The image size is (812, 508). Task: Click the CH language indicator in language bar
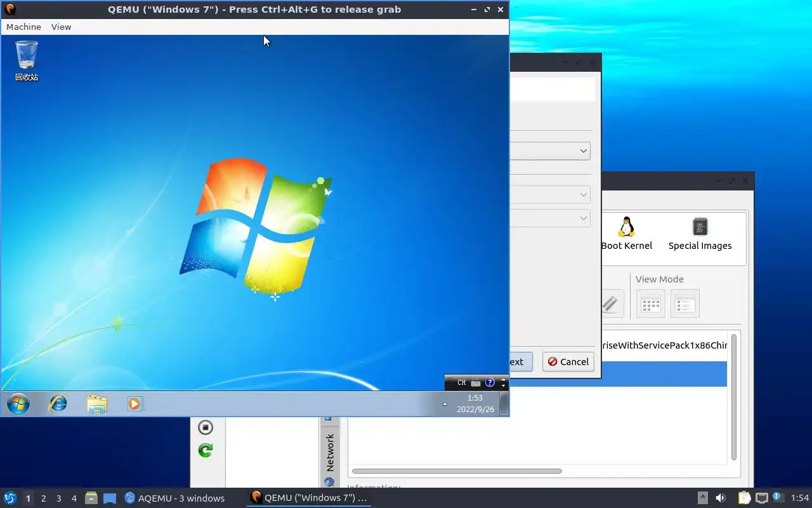(x=461, y=383)
